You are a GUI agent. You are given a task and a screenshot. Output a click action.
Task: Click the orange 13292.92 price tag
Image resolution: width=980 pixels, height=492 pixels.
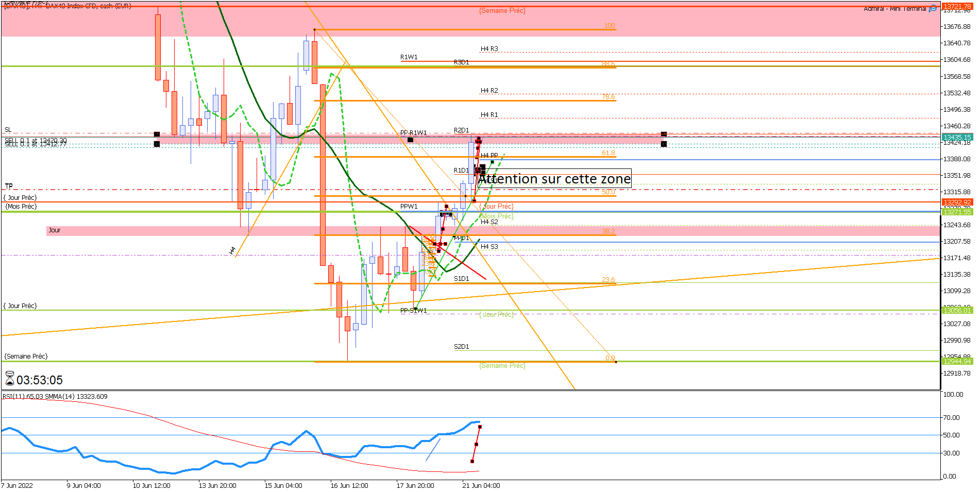[957, 202]
